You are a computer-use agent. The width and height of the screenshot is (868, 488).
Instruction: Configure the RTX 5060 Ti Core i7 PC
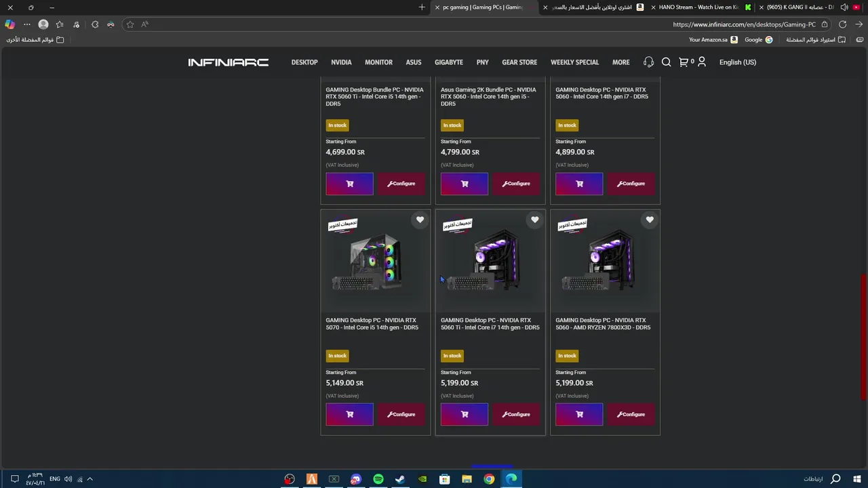(516, 414)
